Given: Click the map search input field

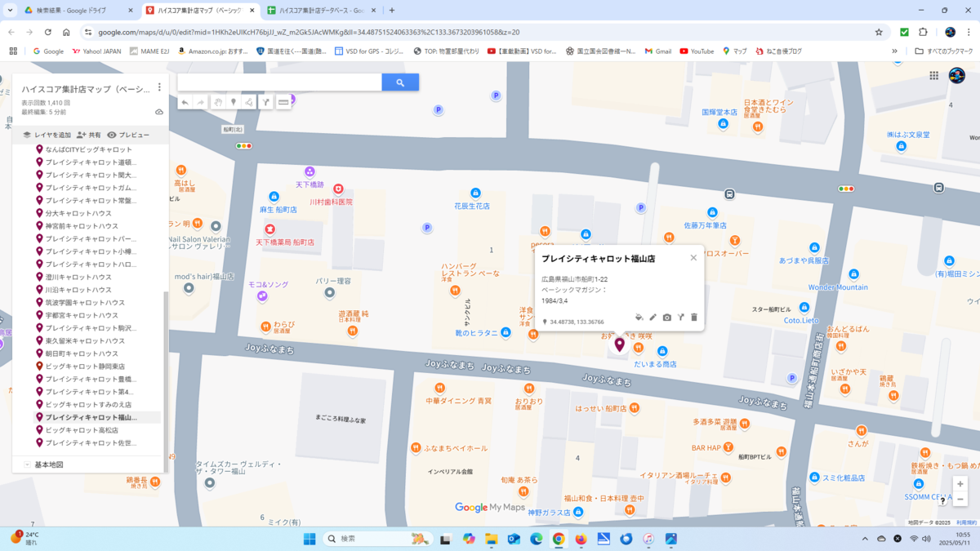Looking at the screenshot, I should 279,82.
